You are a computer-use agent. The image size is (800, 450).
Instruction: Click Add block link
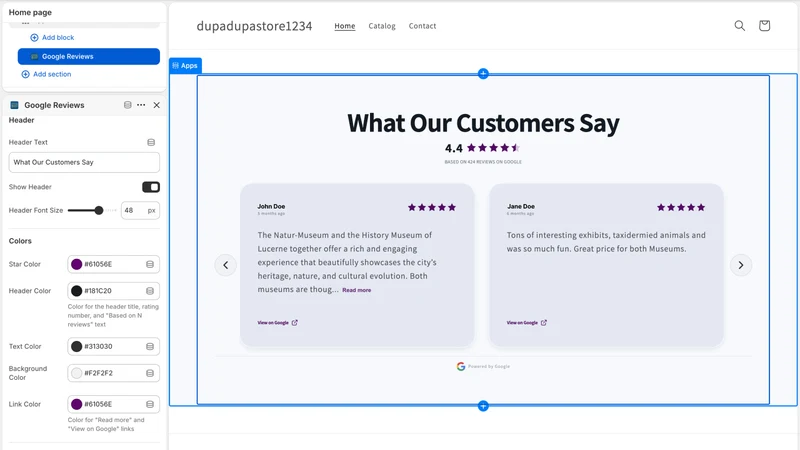(x=58, y=37)
